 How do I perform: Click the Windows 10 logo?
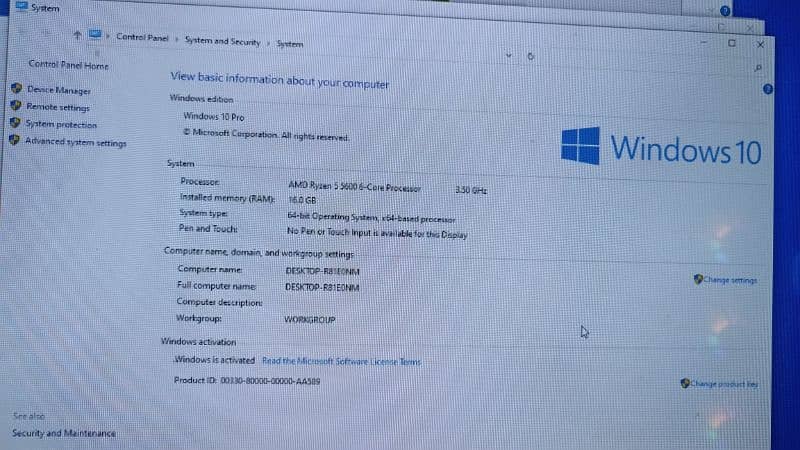tap(660, 147)
